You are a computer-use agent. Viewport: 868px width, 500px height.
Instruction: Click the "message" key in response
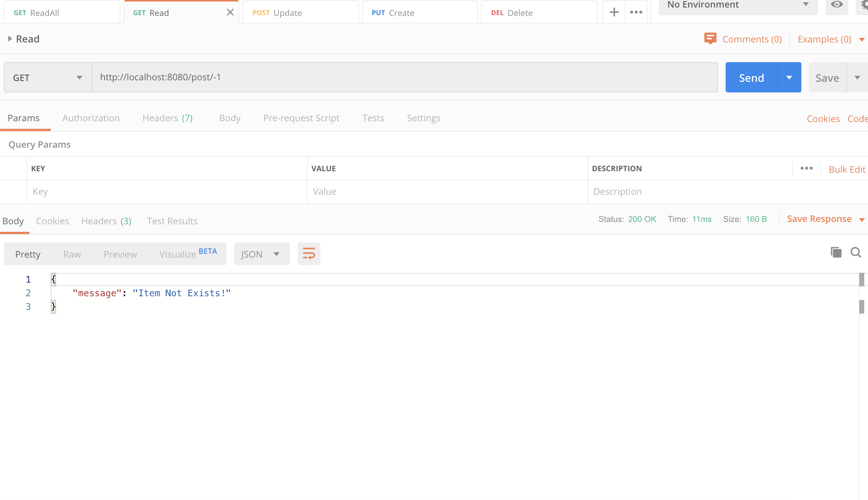97,293
